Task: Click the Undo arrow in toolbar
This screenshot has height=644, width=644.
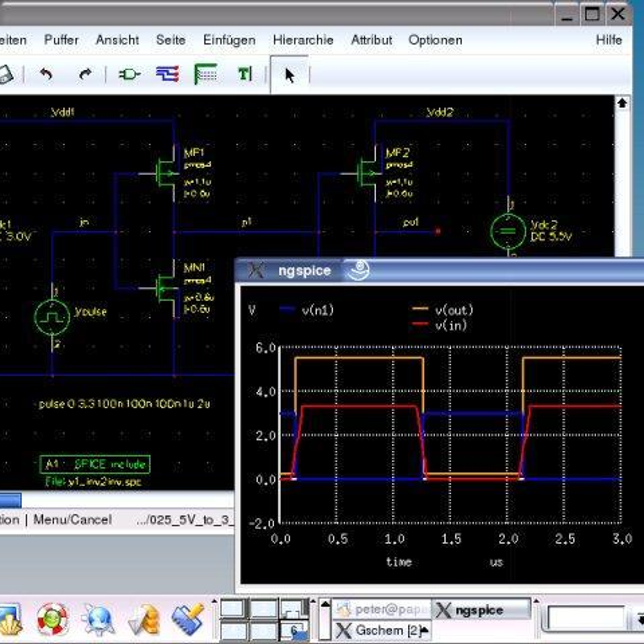Action: click(47, 75)
